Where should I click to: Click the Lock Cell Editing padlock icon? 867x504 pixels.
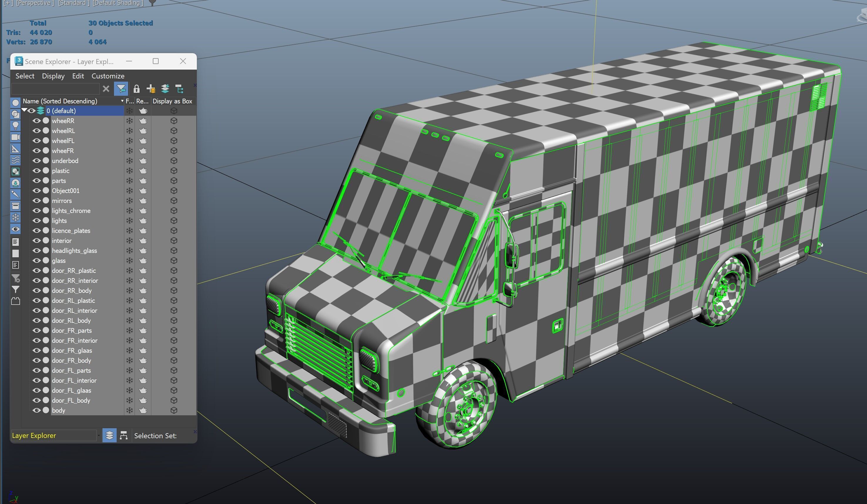point(136,89)
